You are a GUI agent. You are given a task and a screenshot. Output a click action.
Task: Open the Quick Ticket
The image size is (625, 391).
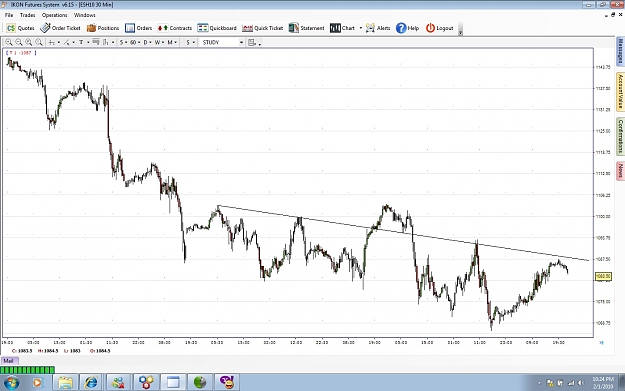[x=263, y=28]
